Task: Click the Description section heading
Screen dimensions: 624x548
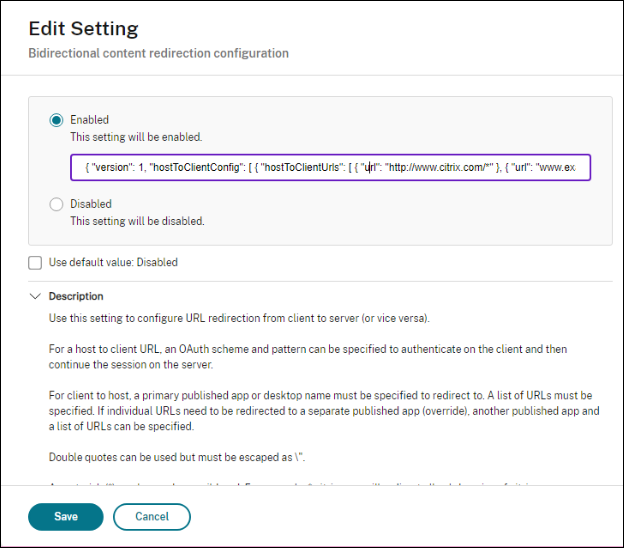Action: coord(76,297)
